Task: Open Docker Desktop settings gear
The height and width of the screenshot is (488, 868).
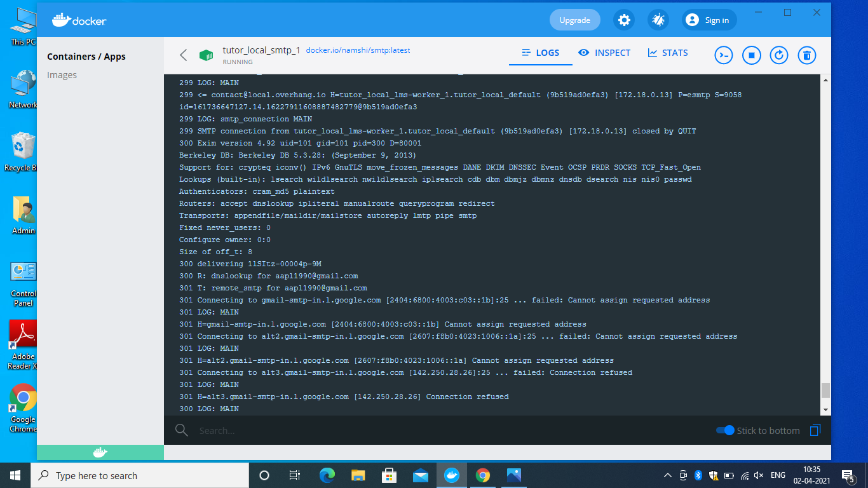Action: [623, 20]
